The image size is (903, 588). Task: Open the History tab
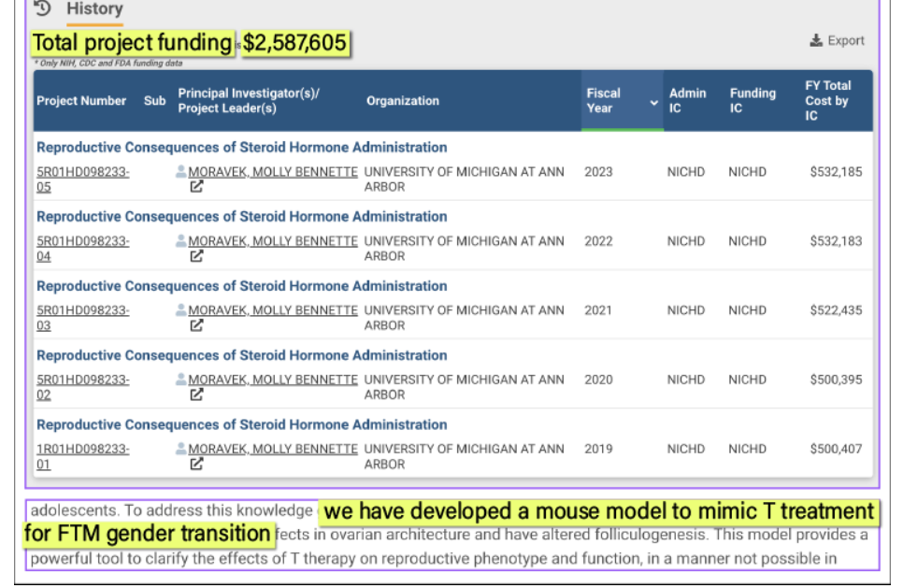point(94,8)
